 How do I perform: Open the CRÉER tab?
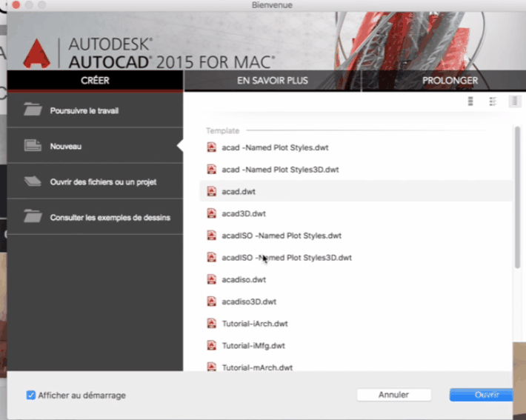point(95,81)
